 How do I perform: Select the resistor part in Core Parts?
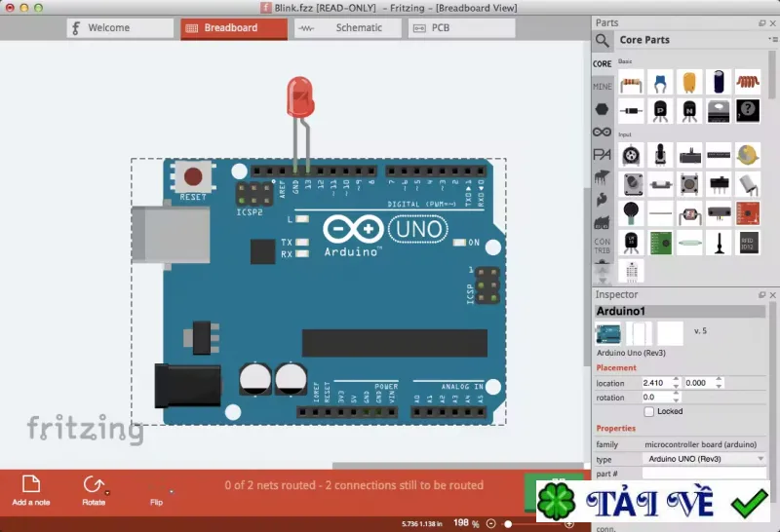click(x=631, y=83)
